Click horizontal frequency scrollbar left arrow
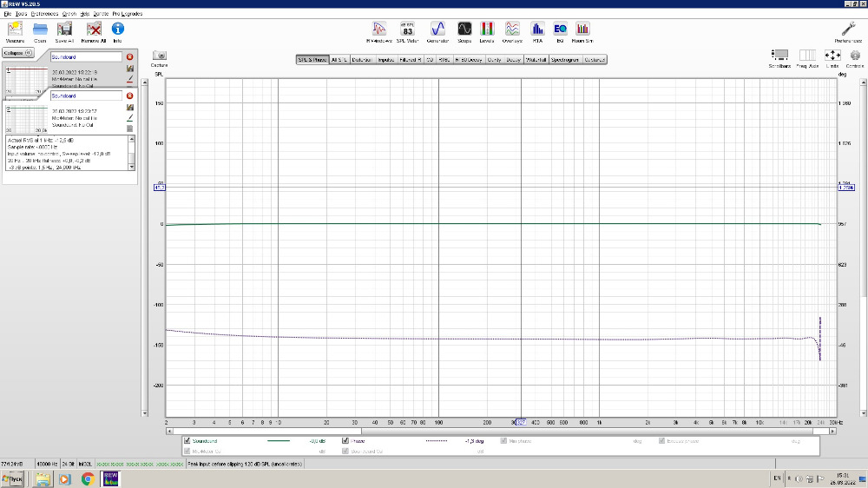Viewport: 868px width, 488px height. click(x=169, y=431)
